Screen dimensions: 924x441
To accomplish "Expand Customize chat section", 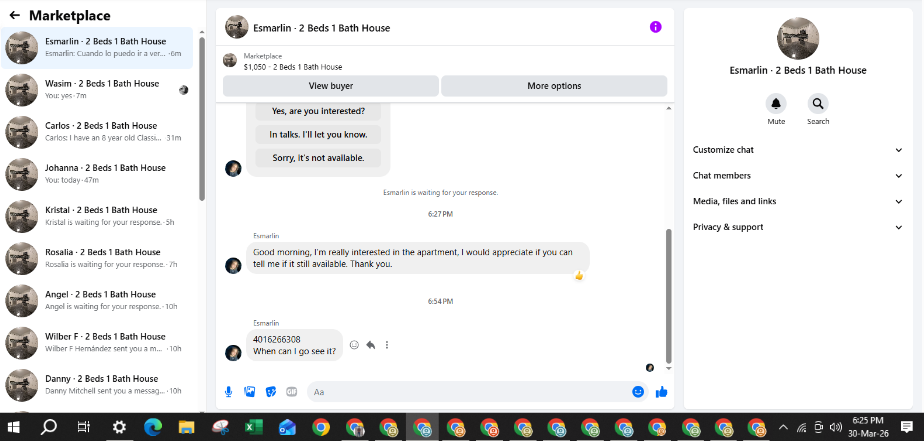I will click(x=798, y=150).
